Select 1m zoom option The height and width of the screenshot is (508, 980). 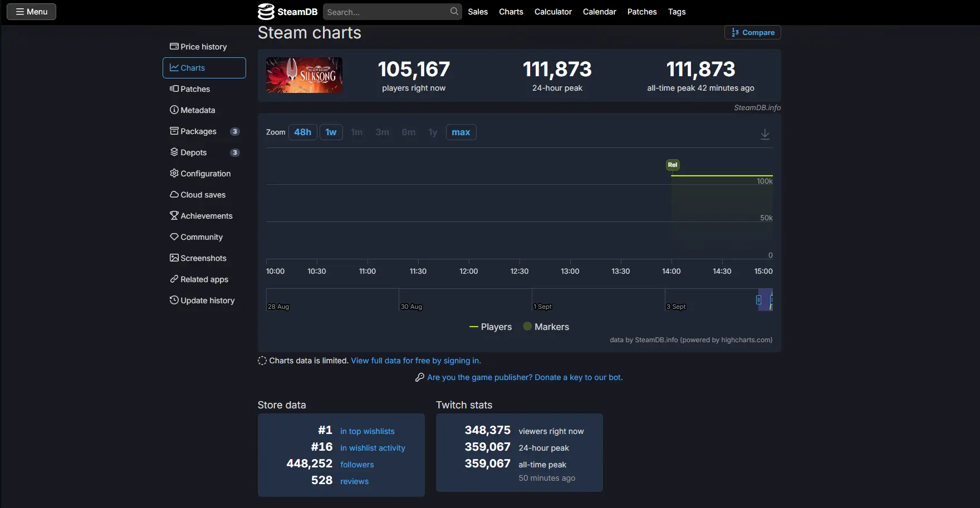[357, 132]
